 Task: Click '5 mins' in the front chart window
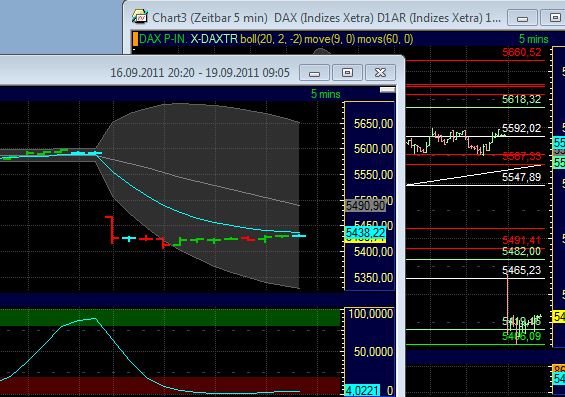point(325,94)
